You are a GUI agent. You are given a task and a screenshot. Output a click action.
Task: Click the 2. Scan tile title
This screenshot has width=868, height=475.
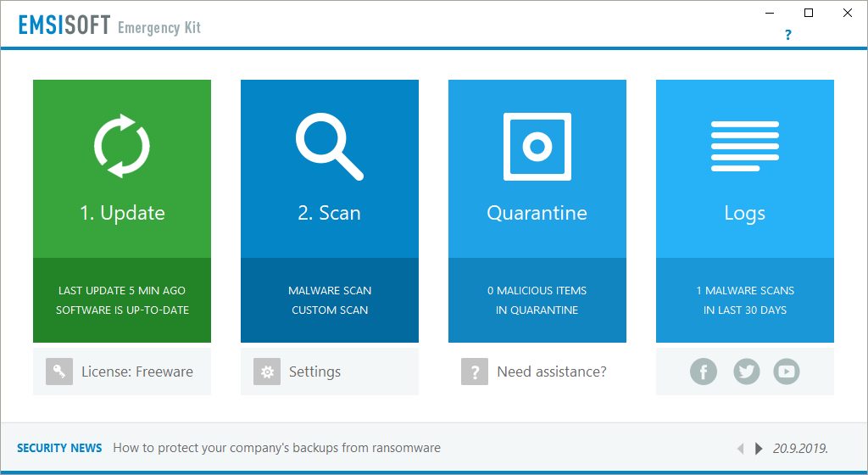(330, 213)
